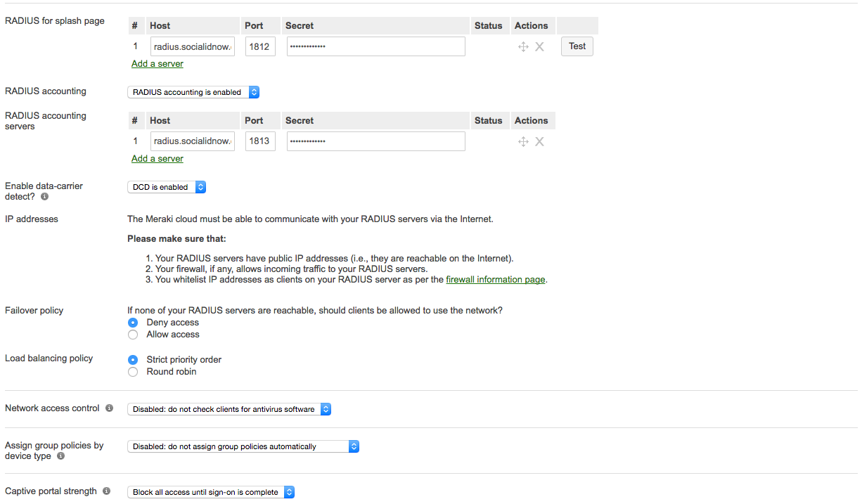
Task: Choose Round robin load balancing
Action: 133,371
